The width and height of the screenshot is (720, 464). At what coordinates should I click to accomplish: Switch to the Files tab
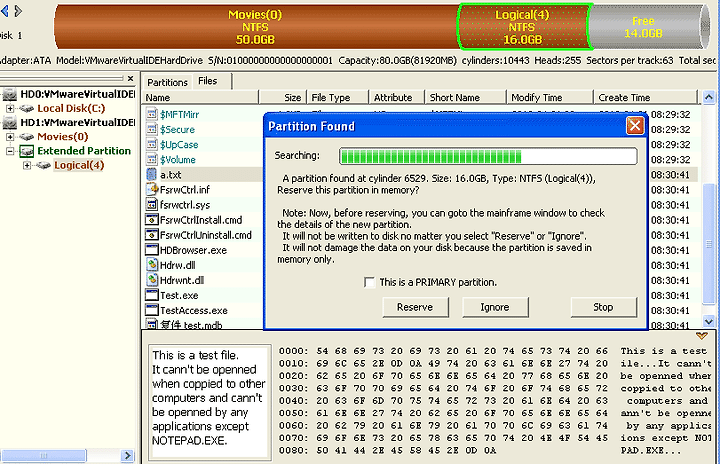[208, 81]
